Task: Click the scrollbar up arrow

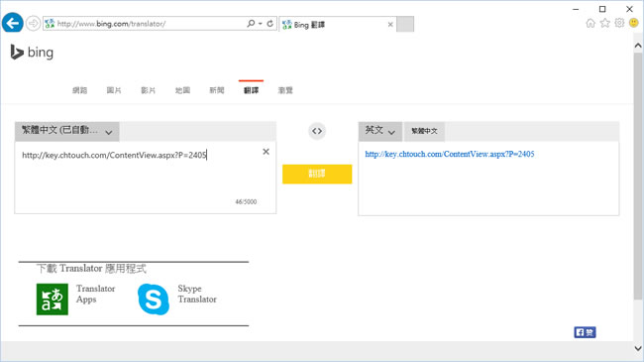Action: click(638, 46)
